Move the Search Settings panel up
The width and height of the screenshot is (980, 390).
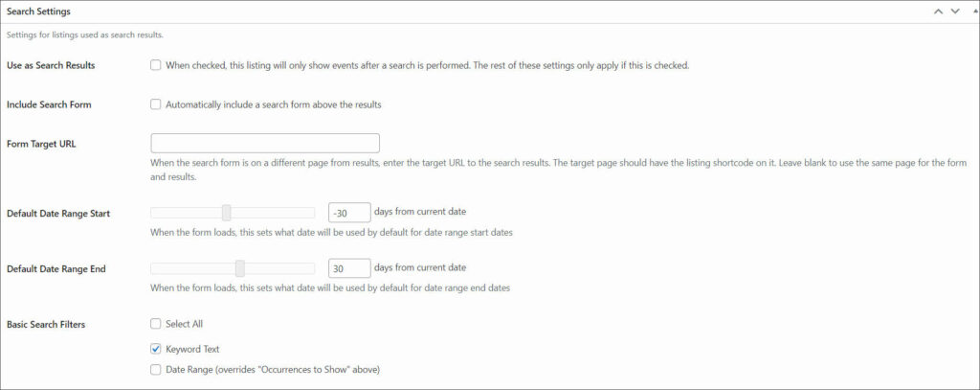(x=938, y=11)
